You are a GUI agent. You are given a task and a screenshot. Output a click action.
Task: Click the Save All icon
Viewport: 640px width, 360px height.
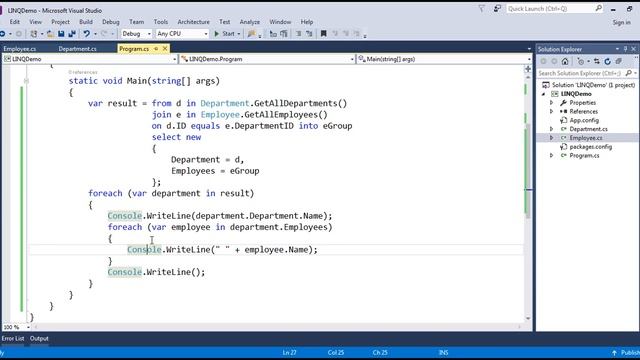[72, 34]
